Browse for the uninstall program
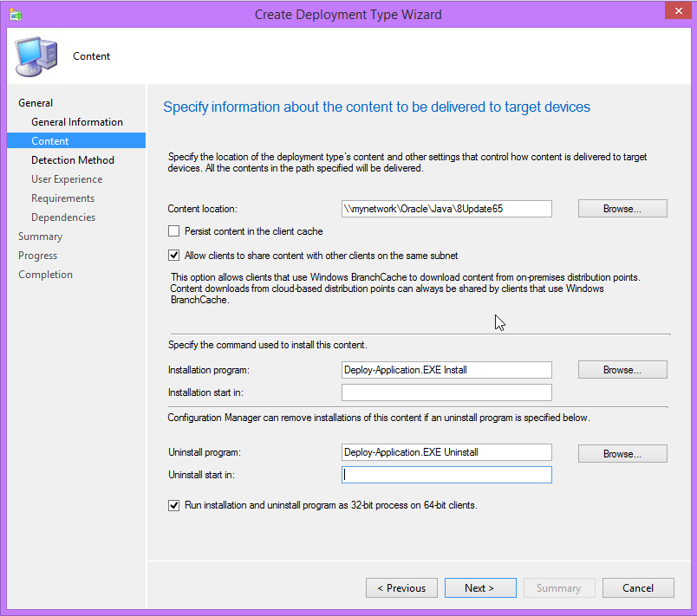697x616 pixels. (x=622, y=452)
